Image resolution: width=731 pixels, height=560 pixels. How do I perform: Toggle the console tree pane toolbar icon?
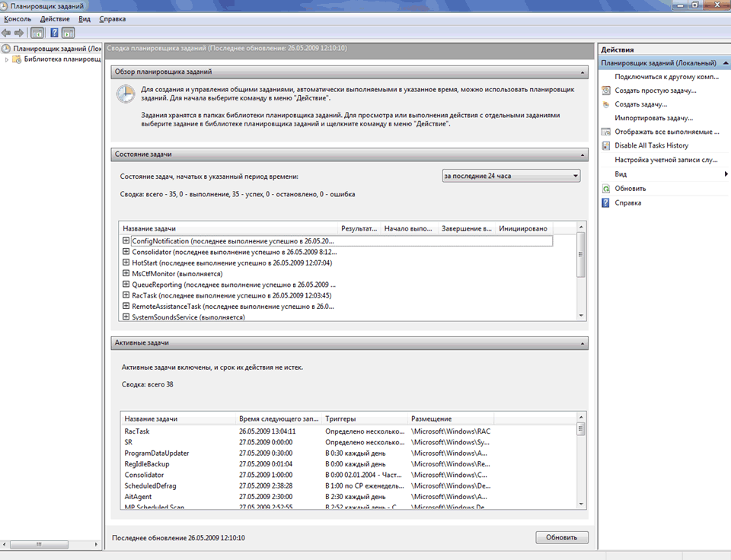pyautogui.click(x=37, y=33)
